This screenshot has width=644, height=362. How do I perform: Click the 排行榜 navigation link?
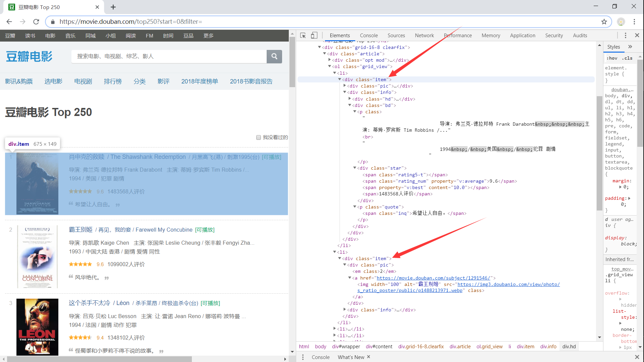pyautogui.click(x=113, y=81)
